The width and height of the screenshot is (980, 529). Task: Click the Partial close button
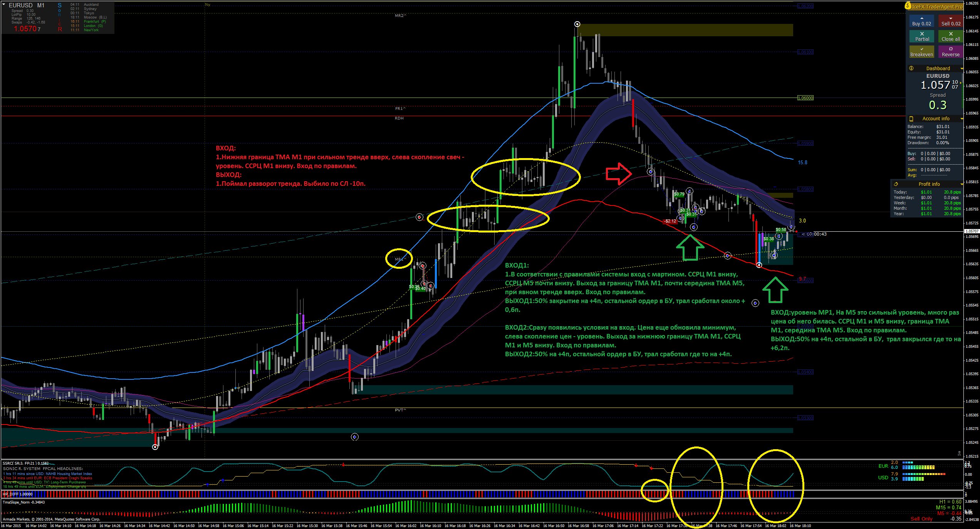click(921, 36)
